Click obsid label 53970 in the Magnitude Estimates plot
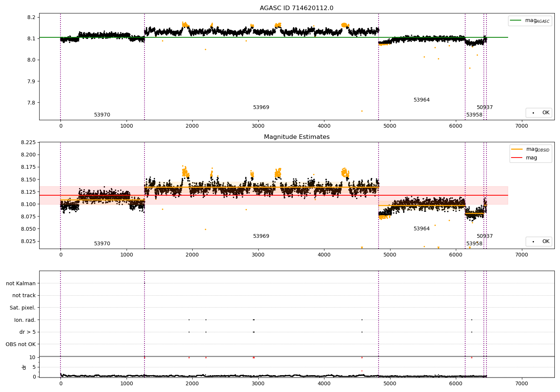The height and width of the screenshot is (392, 560). pyautogui.click(x=102, y=243)
